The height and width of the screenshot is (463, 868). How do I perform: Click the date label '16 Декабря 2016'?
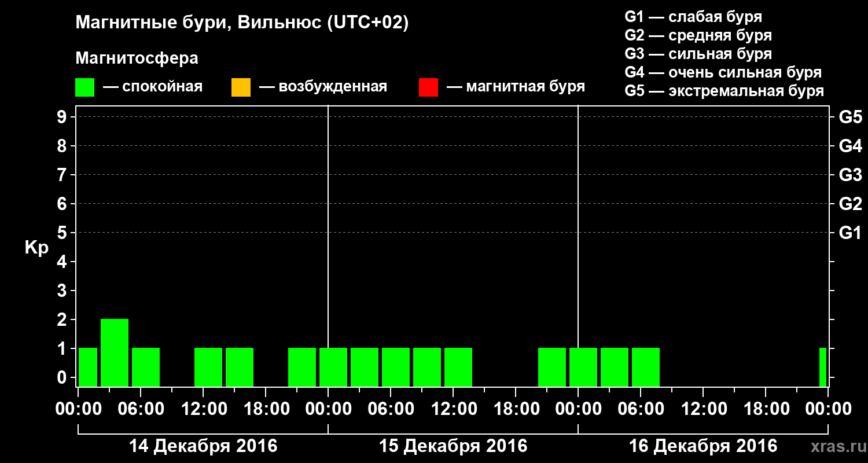[703, 446]
